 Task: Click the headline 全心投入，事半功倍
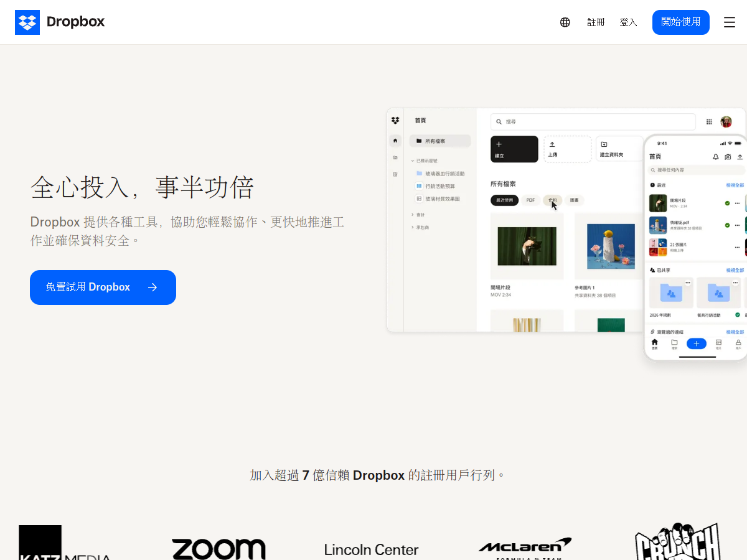143,187
